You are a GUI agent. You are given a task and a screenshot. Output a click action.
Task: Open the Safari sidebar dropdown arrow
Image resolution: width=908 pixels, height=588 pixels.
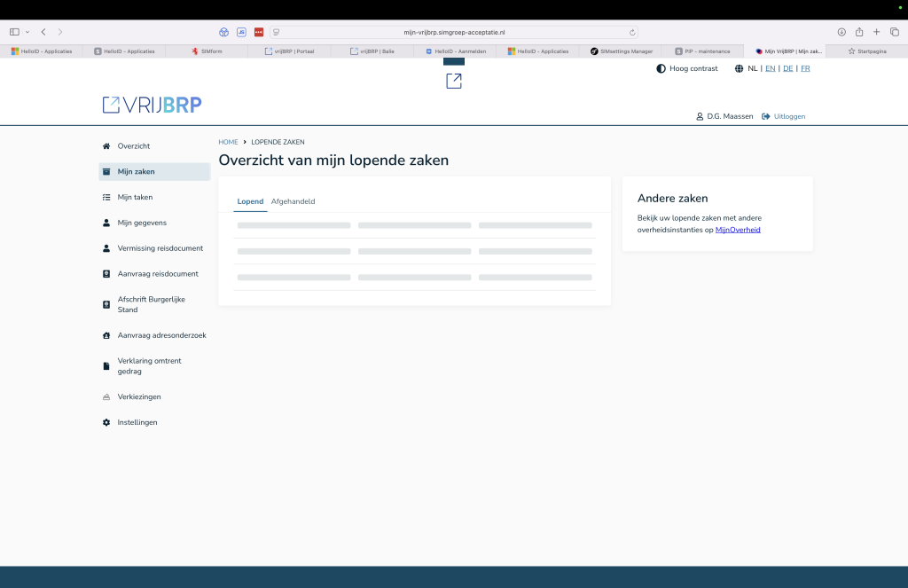tap(27, 32)
